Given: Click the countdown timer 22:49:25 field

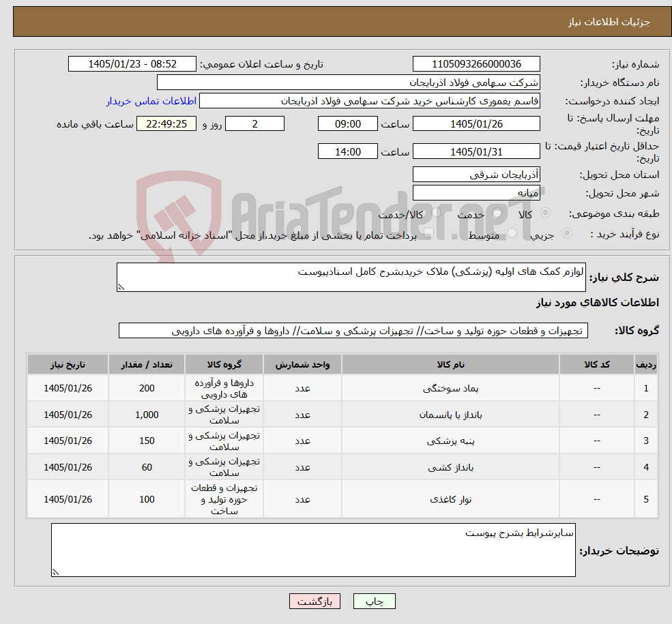Looking at the screenshot, I should pyautogui.click(x=166, y=123).
